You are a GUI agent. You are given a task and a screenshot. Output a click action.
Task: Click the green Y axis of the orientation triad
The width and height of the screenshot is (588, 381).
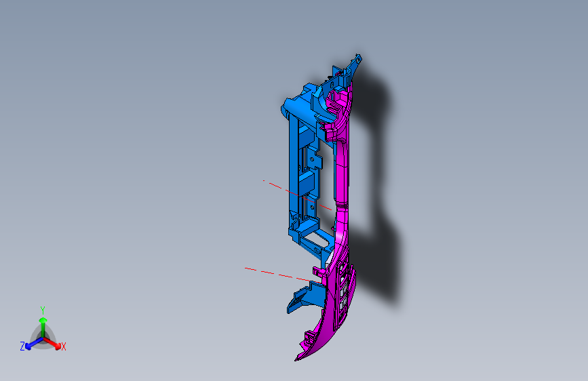click(x=43, y=327)
